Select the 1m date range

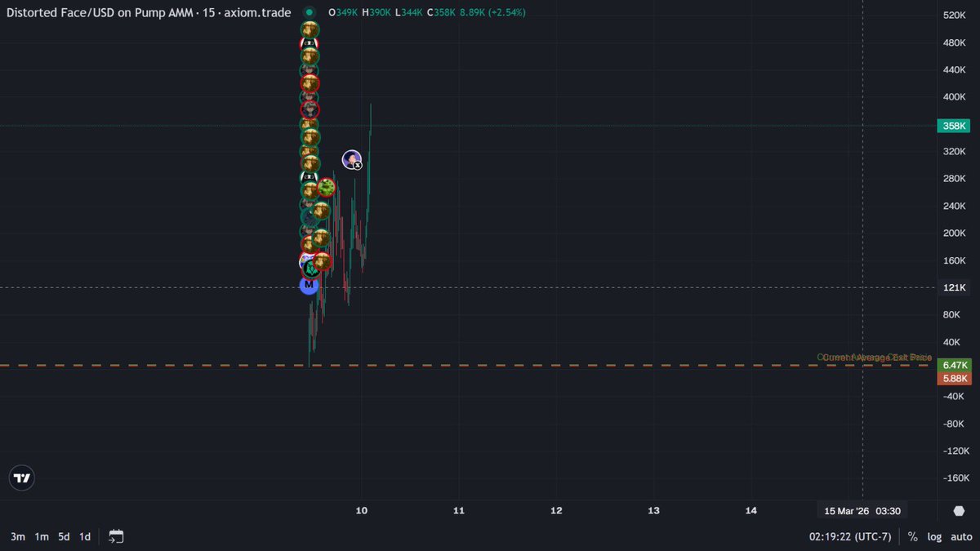[41, 536]
